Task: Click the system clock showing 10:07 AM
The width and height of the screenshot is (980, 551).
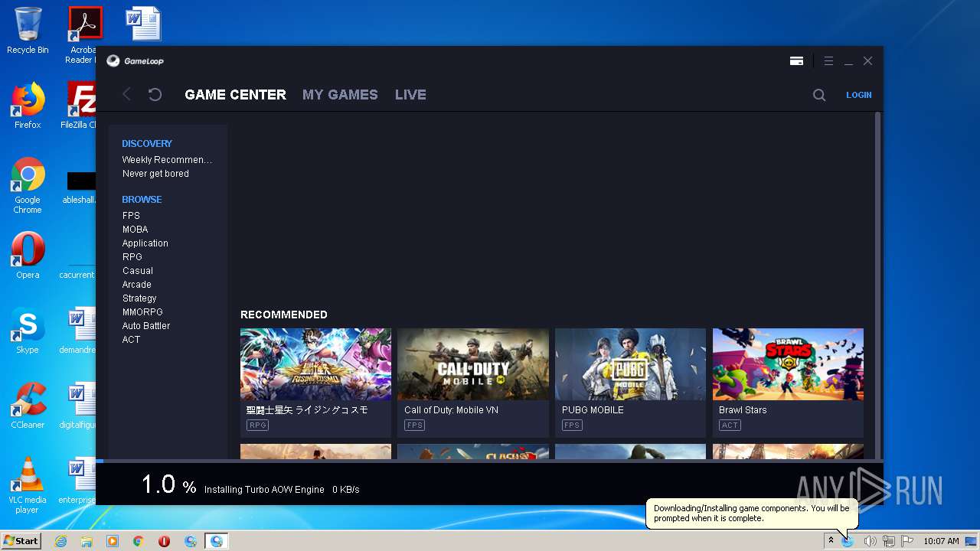Action: pos(941,541)
